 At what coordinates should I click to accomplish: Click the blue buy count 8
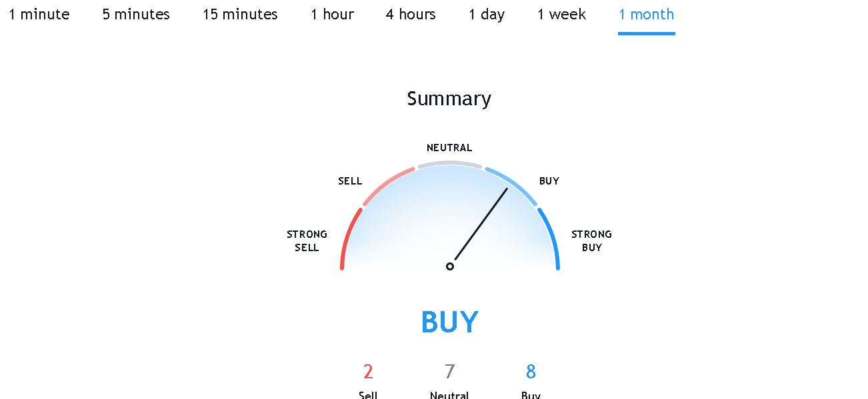(x=531, y=372)
